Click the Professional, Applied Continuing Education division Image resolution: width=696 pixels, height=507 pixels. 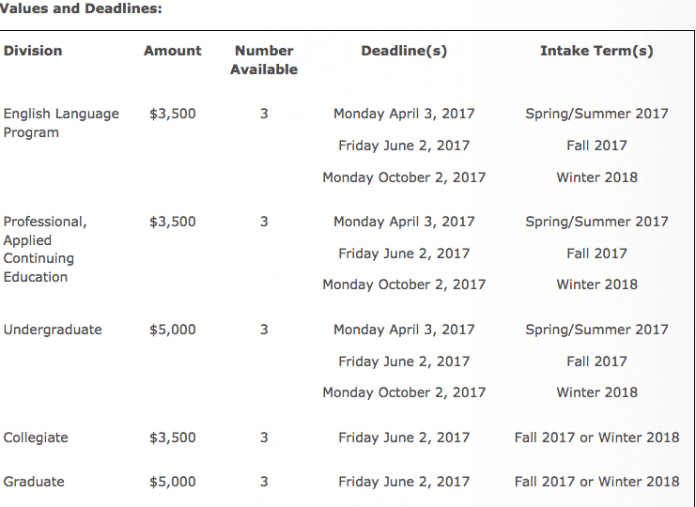[45, 249]
